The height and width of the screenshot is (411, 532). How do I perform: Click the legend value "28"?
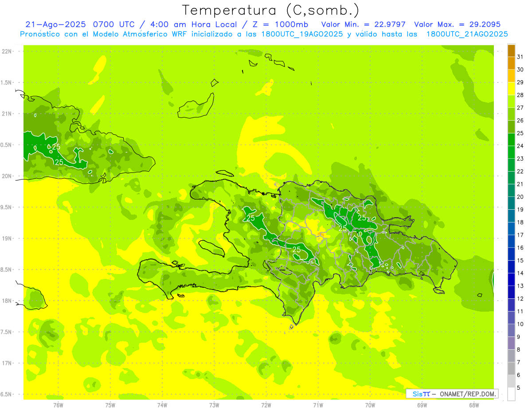tap(520, 95)
